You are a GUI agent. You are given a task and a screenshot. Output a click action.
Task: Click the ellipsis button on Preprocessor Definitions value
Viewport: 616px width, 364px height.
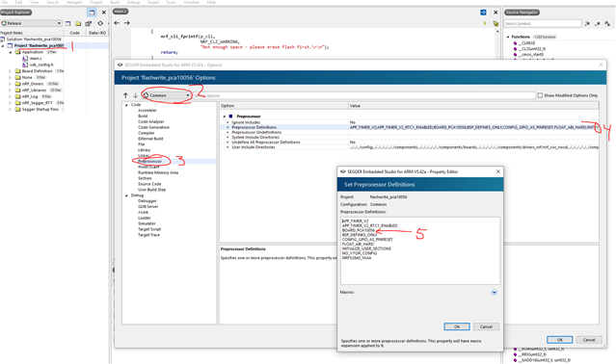(x=597, y=127)
